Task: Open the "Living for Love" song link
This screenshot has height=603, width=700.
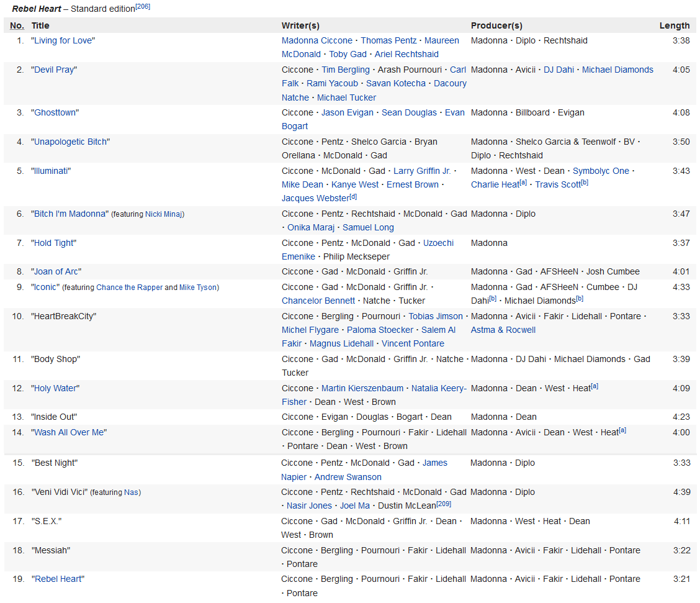Action: pyautogui.click(x=63, y=40)
